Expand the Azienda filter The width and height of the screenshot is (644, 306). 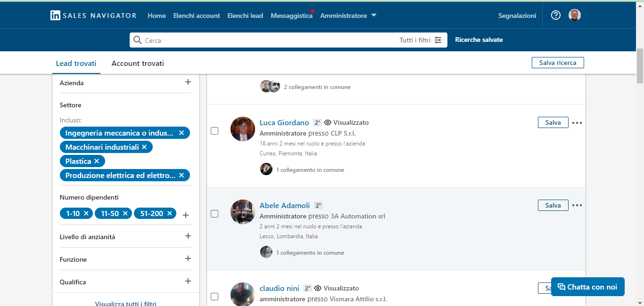coord(188,82)
